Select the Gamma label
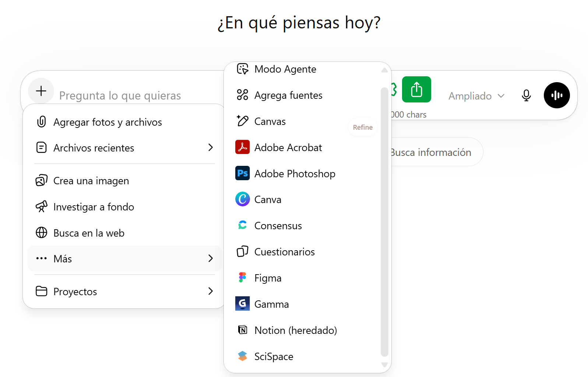The height and width of the screenshot is (377, 588). 272,304
